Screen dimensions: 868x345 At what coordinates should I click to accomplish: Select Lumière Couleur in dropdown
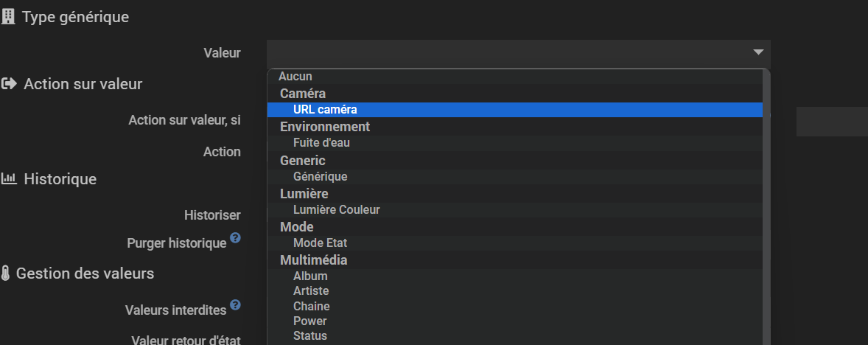pyautogui.click(x=336, y=210)
